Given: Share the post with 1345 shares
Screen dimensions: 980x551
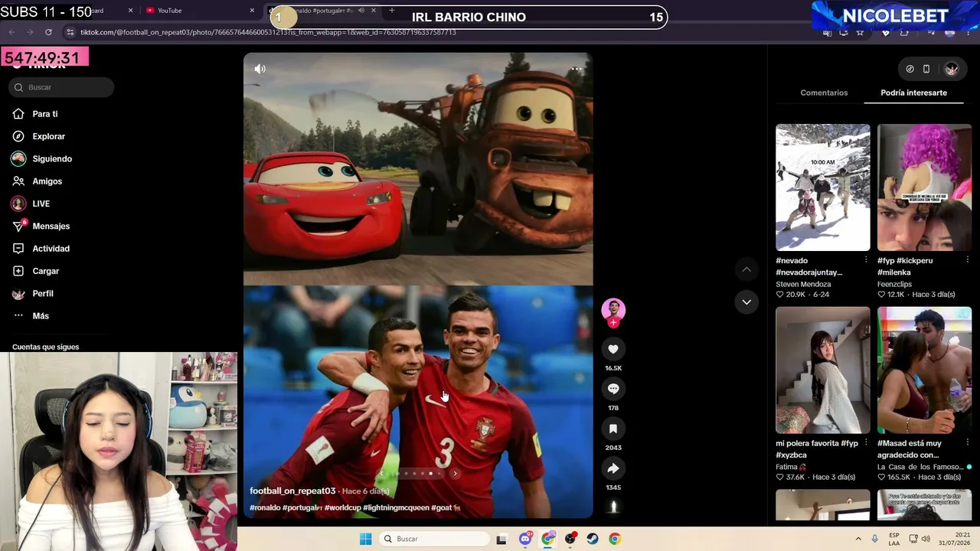Looking at the screenshot, I should (613, 468).
